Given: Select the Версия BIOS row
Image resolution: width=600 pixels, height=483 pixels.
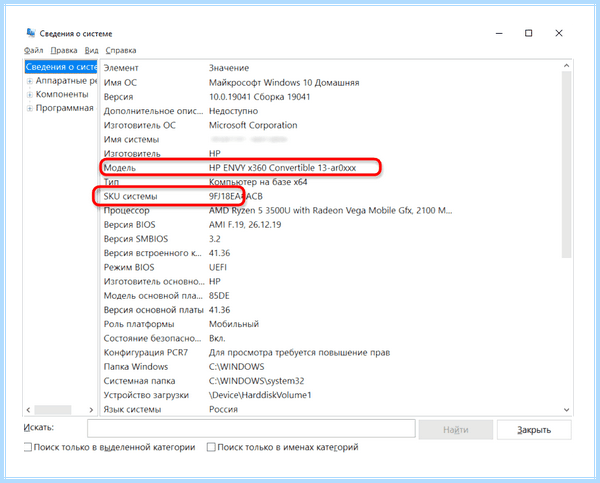Looking at the screenshot, I should pyautogui.click(x=331, y=225).
